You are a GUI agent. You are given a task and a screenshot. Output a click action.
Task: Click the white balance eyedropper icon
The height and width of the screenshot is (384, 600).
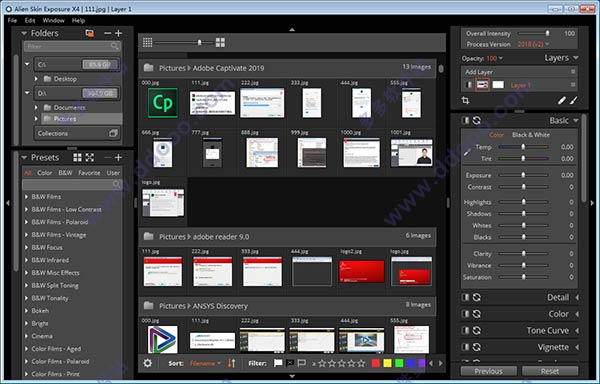tap(467, 153)
